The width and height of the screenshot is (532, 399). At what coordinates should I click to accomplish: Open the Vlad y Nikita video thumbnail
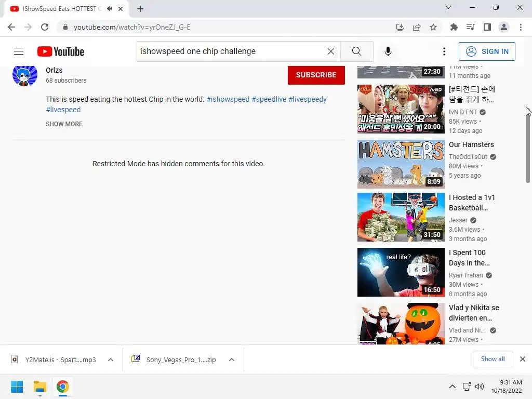(x=401, y=324)
